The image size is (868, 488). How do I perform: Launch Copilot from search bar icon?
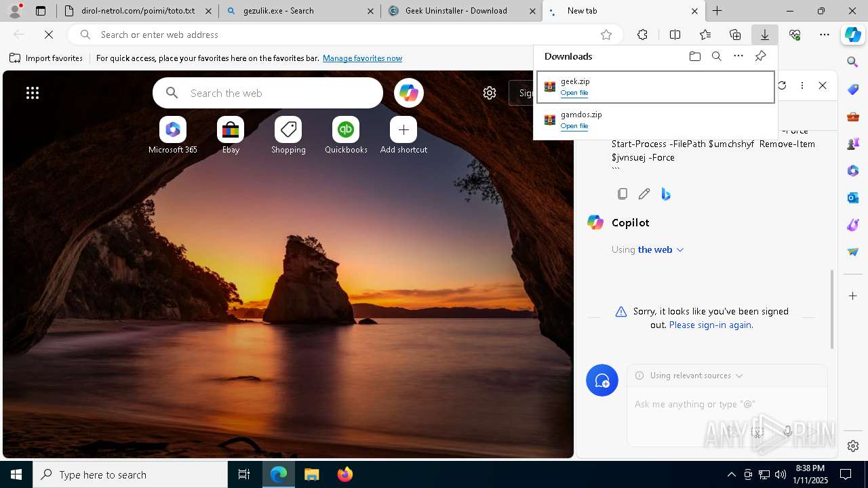coord(409,93)
